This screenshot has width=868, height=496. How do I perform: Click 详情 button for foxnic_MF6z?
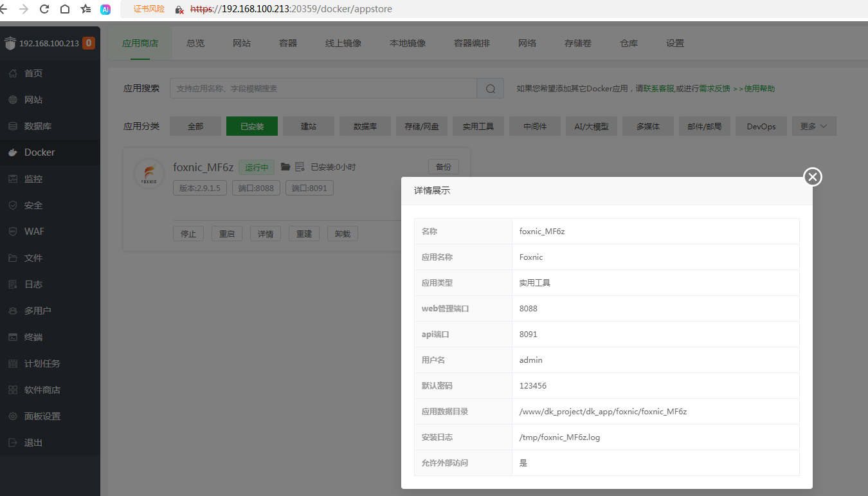click(x=266, y=234)
